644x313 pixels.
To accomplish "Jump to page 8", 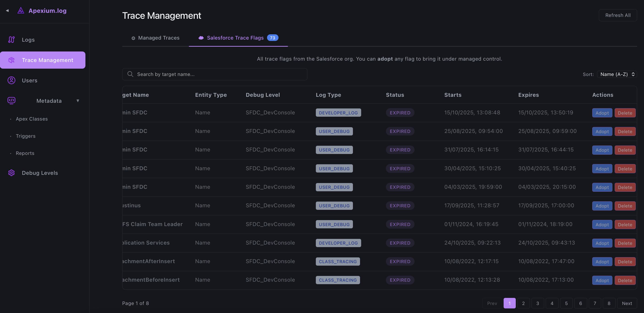I will [609, 303].
